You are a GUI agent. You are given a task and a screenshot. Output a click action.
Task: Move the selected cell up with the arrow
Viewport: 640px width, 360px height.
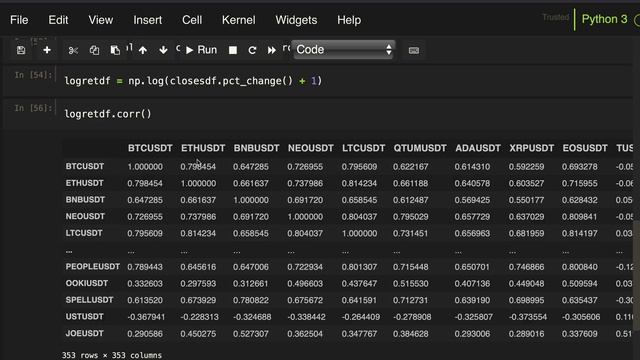pyautogui.click(x=143, y=50)
